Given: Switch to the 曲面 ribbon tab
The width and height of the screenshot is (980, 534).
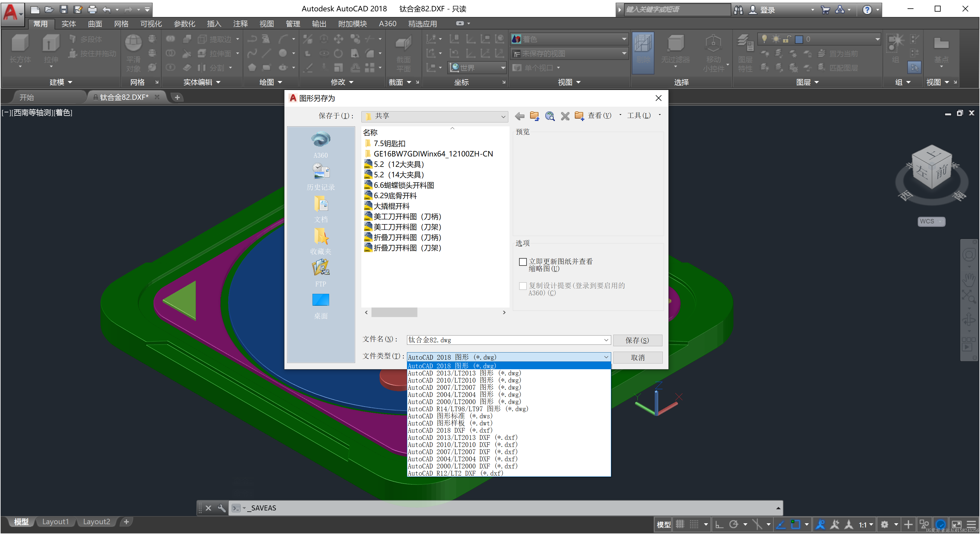Looking at the screenshot, I should [x=95, y=24].
